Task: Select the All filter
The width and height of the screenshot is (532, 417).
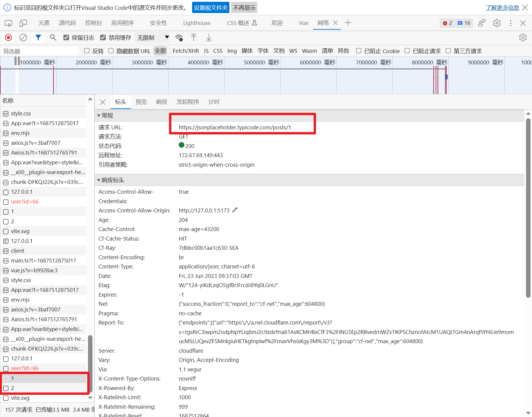Action: (x=160, y=51)
